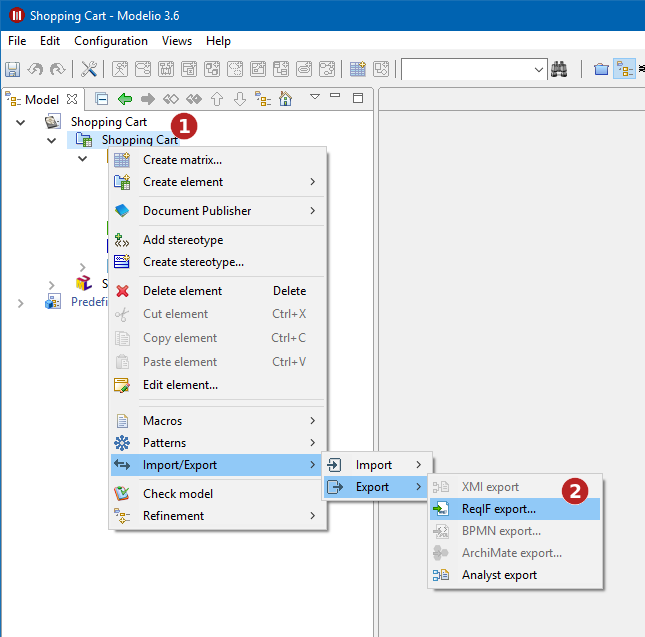The height and width of the screenshot is (637, 645).
Task: Click the binoculars search icon
Action: tap(559, 69)
